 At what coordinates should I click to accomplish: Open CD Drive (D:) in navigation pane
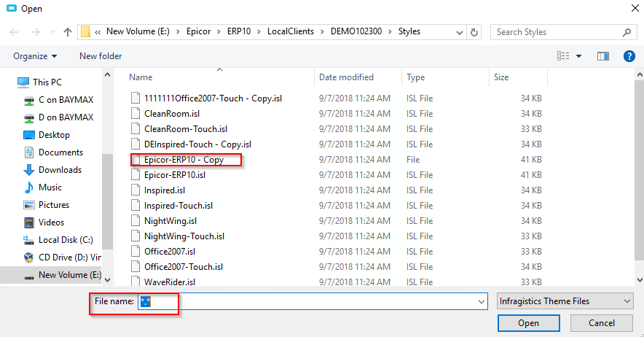click(62, 257)
